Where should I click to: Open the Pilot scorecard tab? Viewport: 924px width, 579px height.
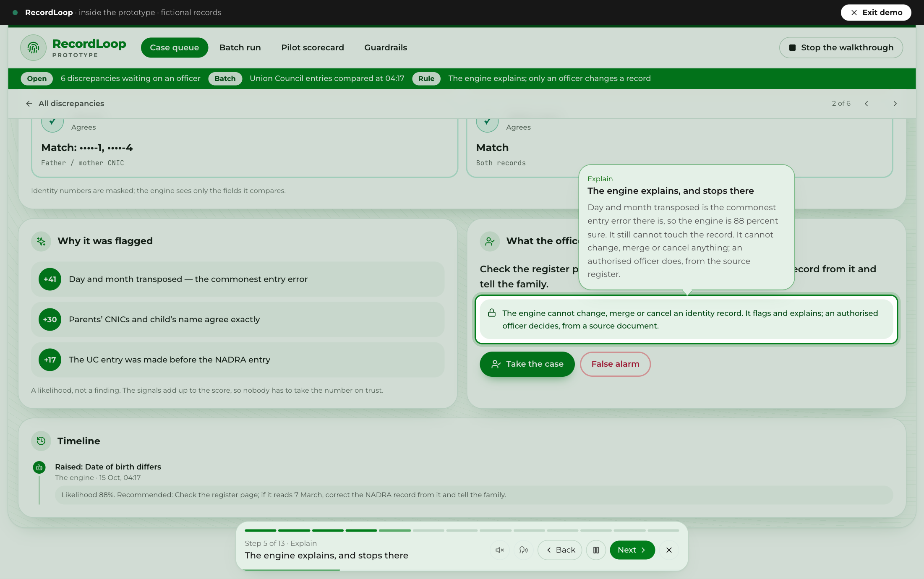(313, 47)
